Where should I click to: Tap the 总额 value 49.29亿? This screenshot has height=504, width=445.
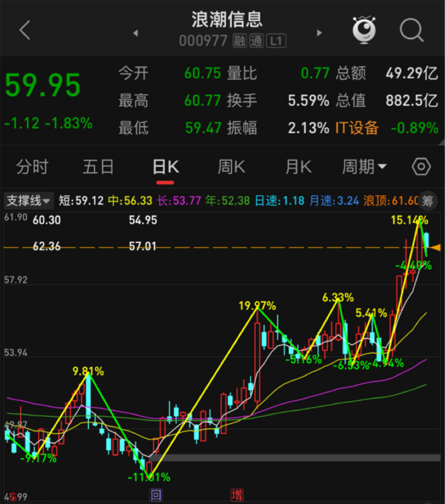[412, 73]
